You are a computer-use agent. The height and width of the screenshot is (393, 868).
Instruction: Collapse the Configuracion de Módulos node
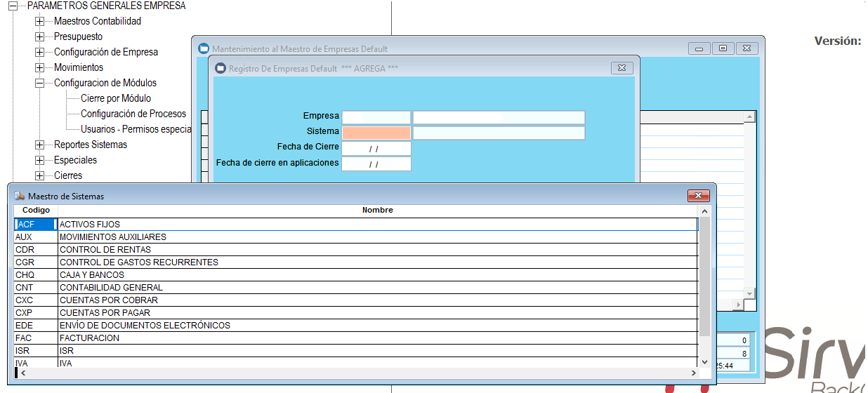click(39, 84)
